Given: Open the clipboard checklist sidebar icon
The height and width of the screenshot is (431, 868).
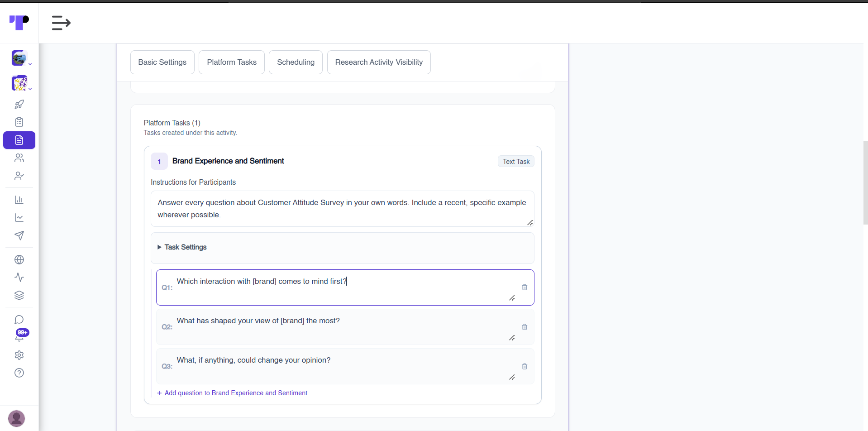Looking at the screenshot, I should click(19, 122).
